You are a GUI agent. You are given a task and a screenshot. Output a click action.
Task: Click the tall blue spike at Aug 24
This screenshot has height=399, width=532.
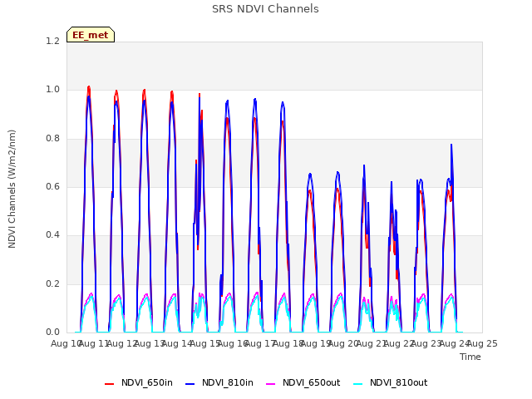pyautogui.click(x=451, y=145)
